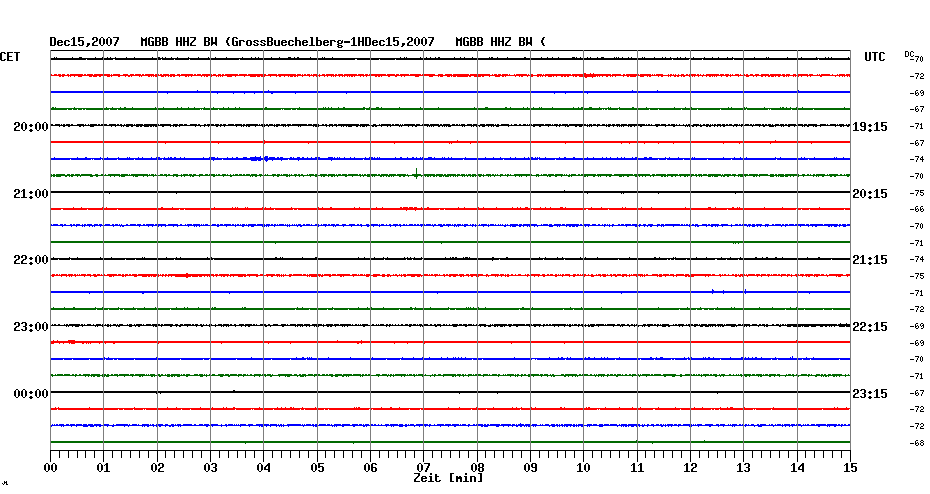Click the green trace spike near minute 07
The height and width of the screenshot is (494, 930).
pos(416,173)
